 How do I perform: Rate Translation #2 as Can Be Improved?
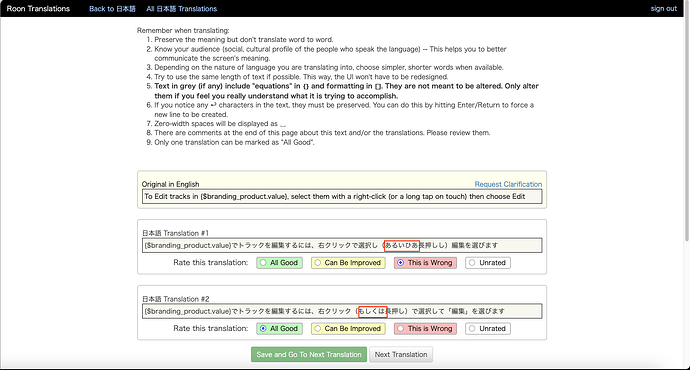click(348, 329)
